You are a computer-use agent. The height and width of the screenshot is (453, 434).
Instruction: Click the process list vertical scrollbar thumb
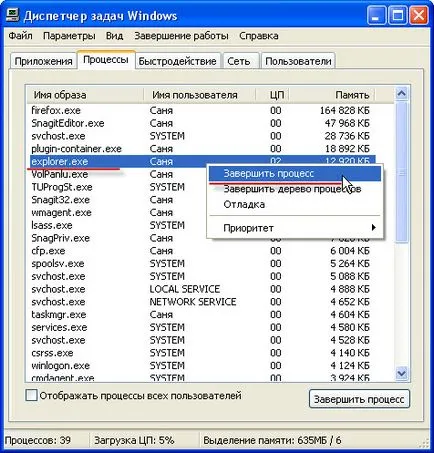401,173
